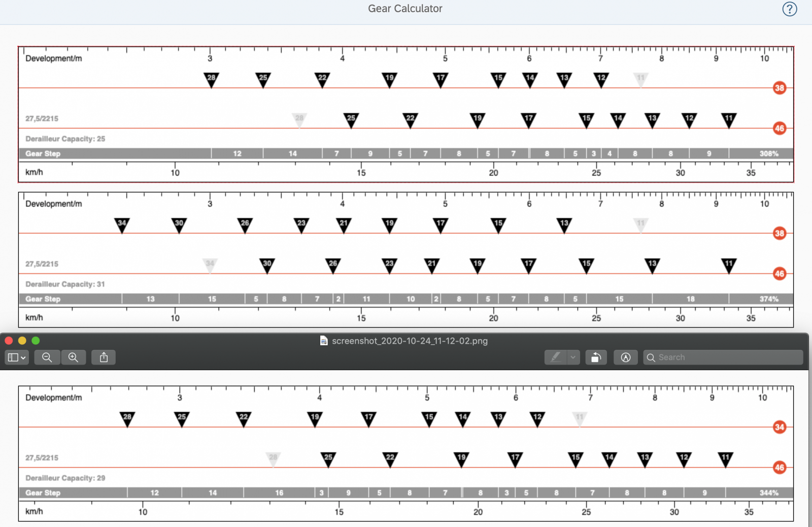This screenshot has width=812, height=527.
Task: Open the sidebar view dropdown
Action: tap(16, 357)
